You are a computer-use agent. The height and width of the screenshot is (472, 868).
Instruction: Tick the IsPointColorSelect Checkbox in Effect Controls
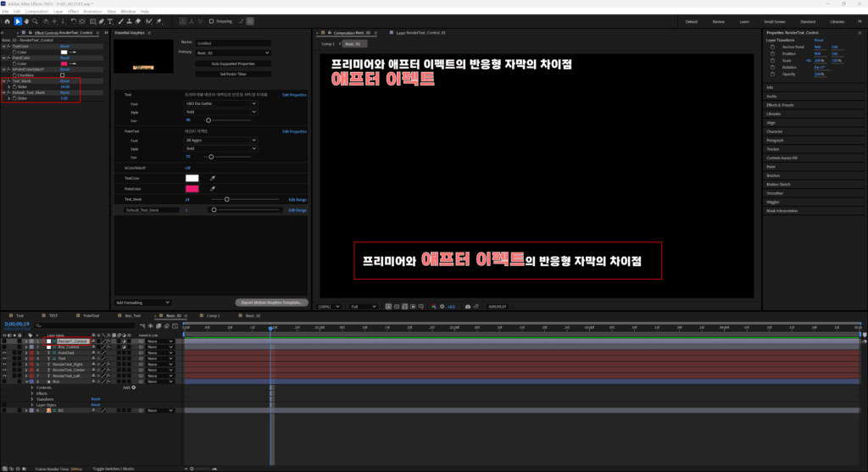pos(62,75)
